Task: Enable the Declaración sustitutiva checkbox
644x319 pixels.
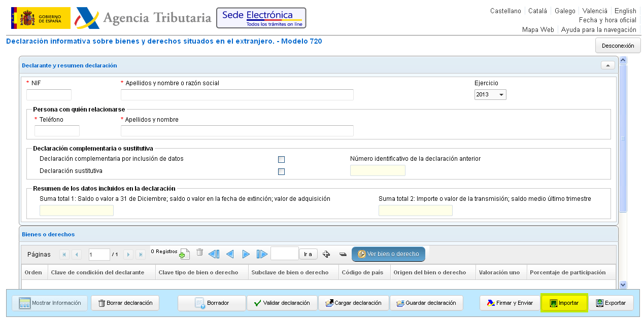Action: (x=282, y=171)
